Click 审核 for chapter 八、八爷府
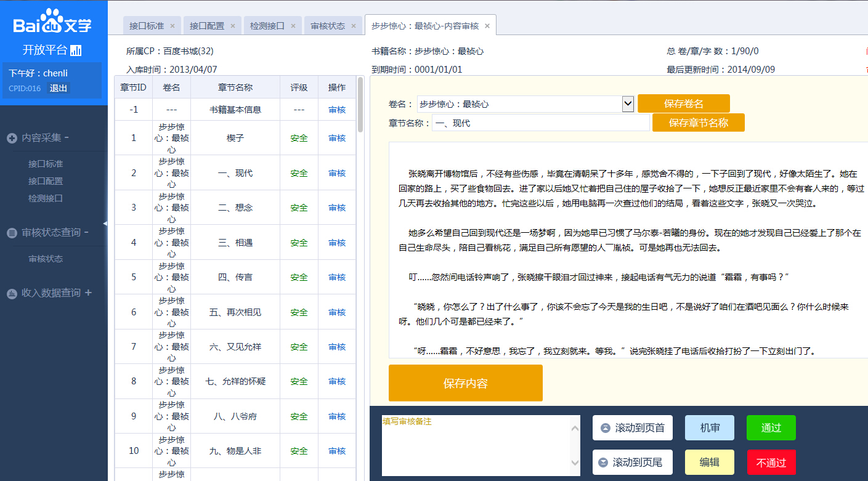The image size is (868, 481). (x=337, y=416)
